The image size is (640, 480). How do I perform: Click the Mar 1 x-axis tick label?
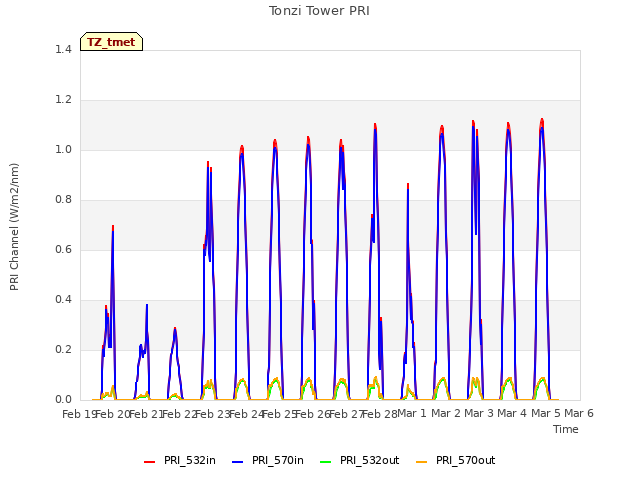click(412, 413)
